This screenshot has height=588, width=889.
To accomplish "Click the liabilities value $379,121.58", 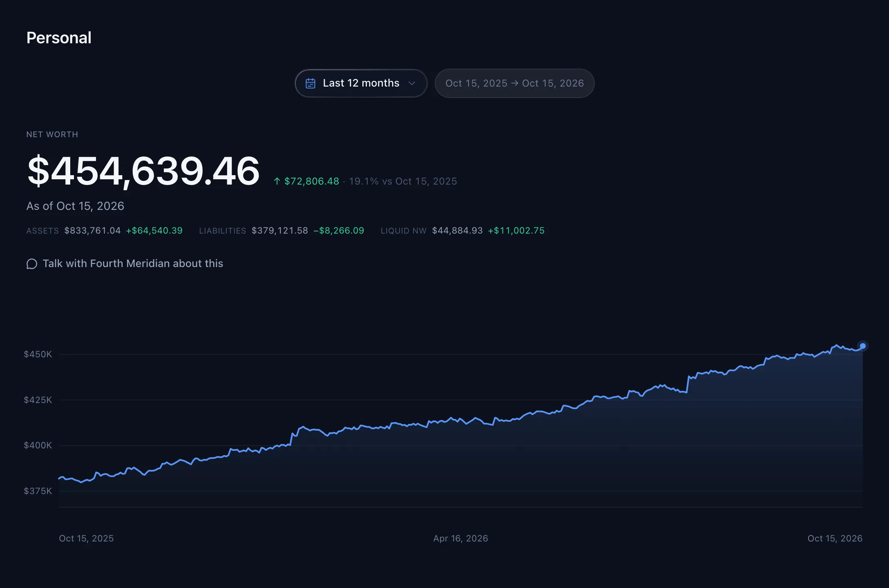I will point(280,231).
